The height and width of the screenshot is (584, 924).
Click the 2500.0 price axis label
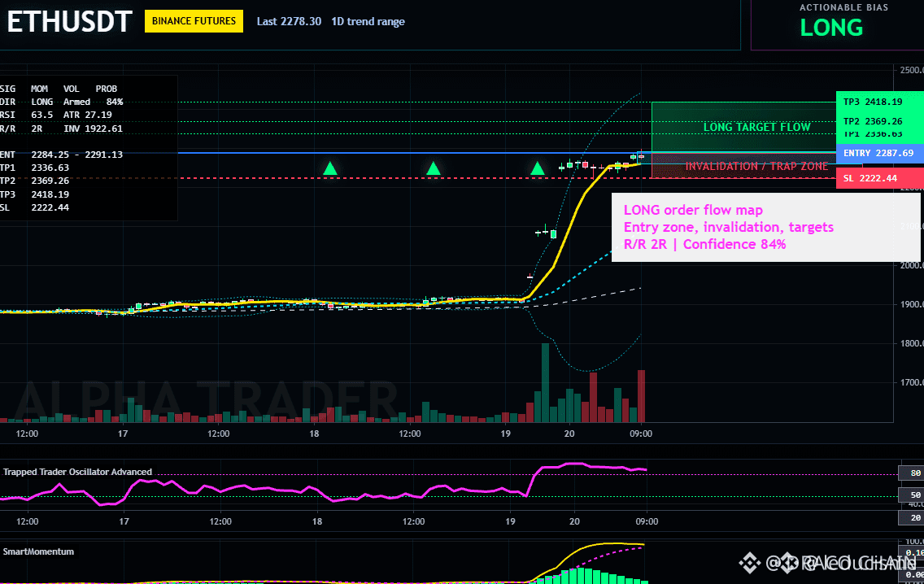pos(912,70)
